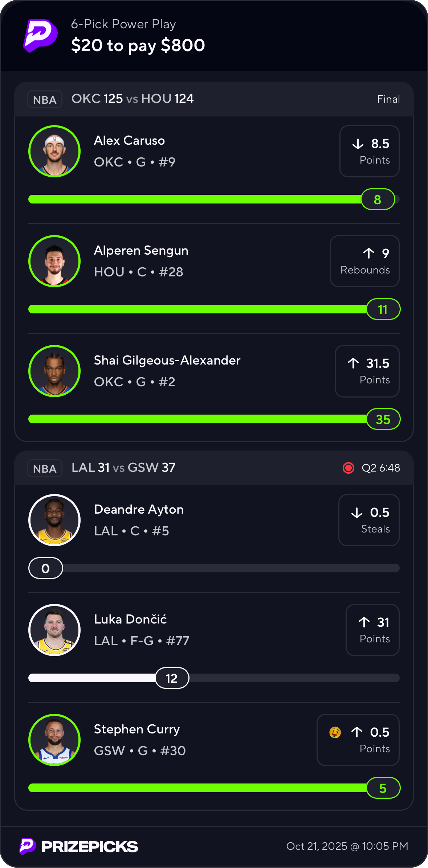Click the red live indicator dot
428x868 pixels.
pyautogui.click(x=348, y=468)
